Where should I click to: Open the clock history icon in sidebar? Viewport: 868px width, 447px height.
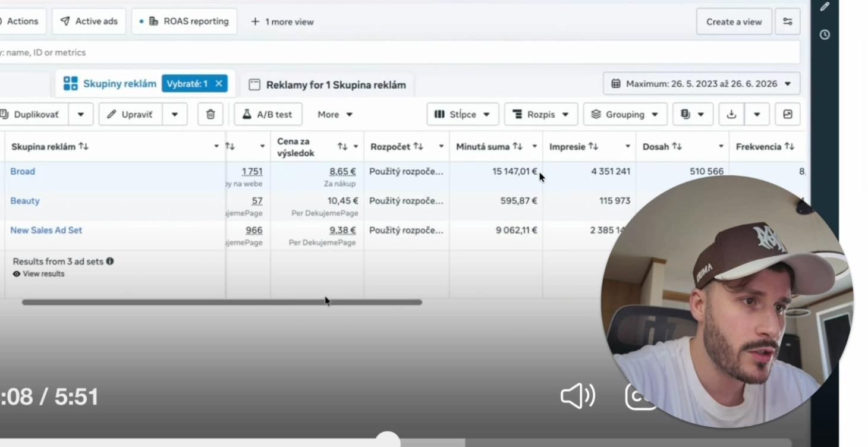[824, 34]
